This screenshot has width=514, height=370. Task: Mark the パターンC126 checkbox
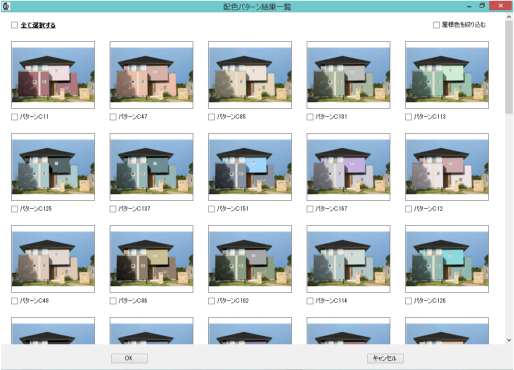pyautogui.click(x=408, y=301)
